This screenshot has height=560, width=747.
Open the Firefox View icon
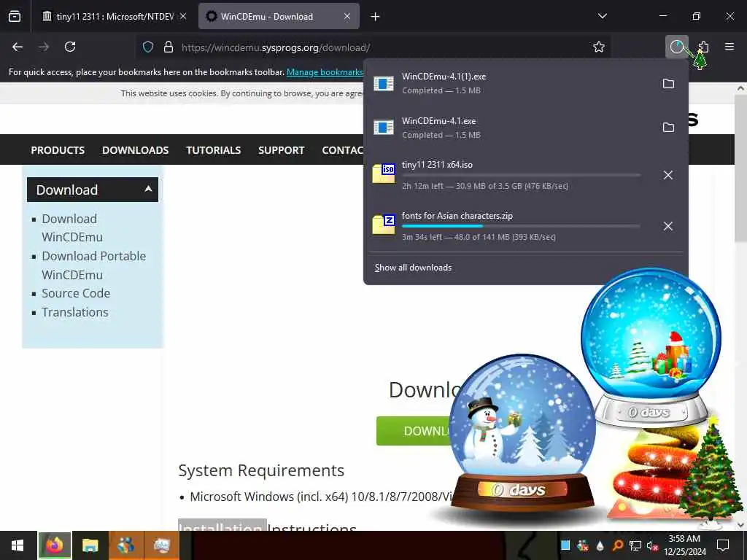[15, 17]
